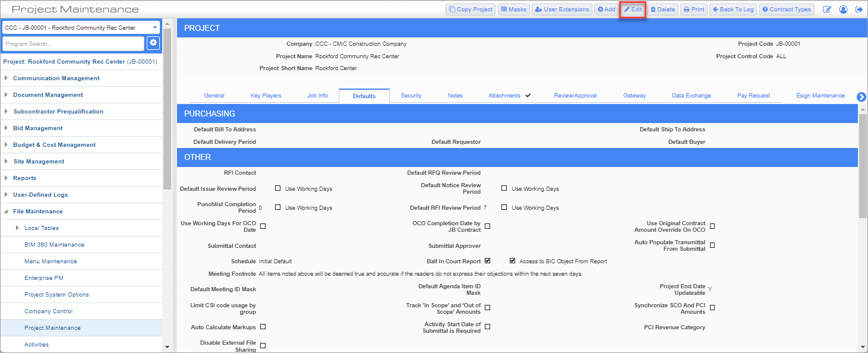This screenshot has height=353, width=868.
Task: Go Back To Log
Action: click(x=733, y=10)
